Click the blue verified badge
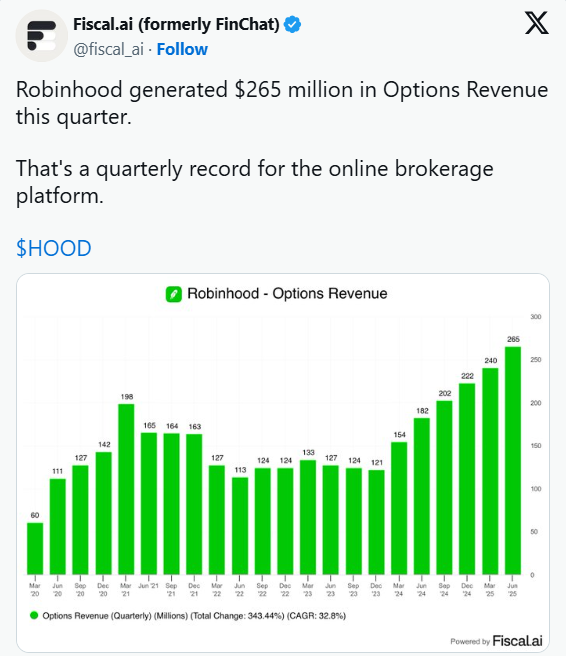566x656 pixels. point(292,24)
